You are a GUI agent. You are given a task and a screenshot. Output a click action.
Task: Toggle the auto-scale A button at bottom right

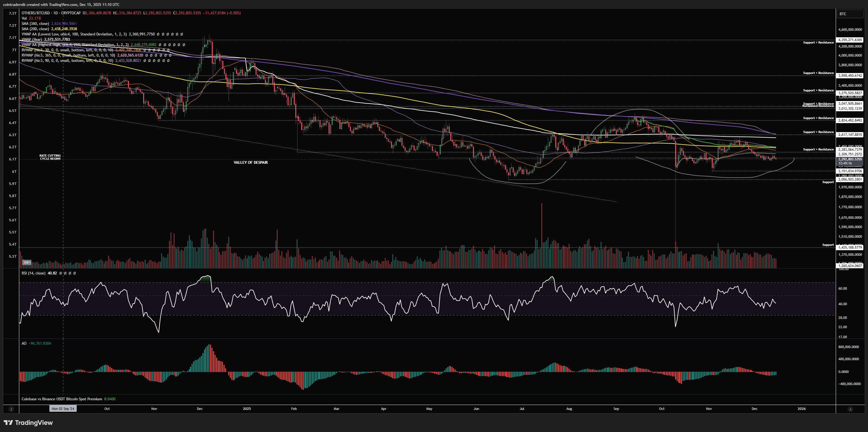[850, 409]
